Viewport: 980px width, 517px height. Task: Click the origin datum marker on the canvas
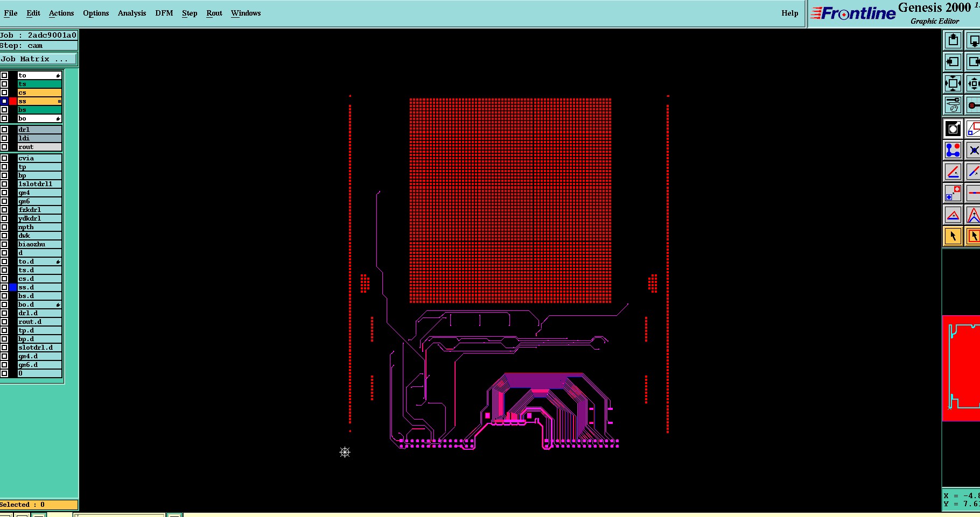345,452
